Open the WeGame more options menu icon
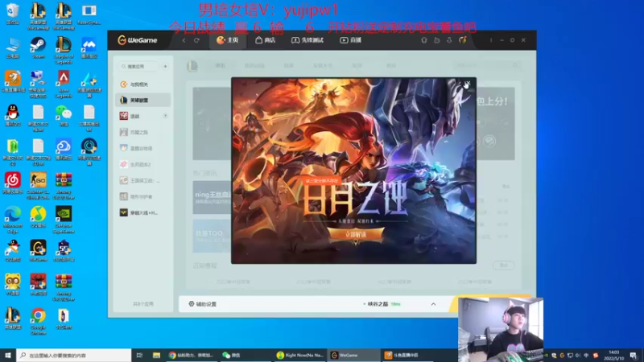 [491, 40]
